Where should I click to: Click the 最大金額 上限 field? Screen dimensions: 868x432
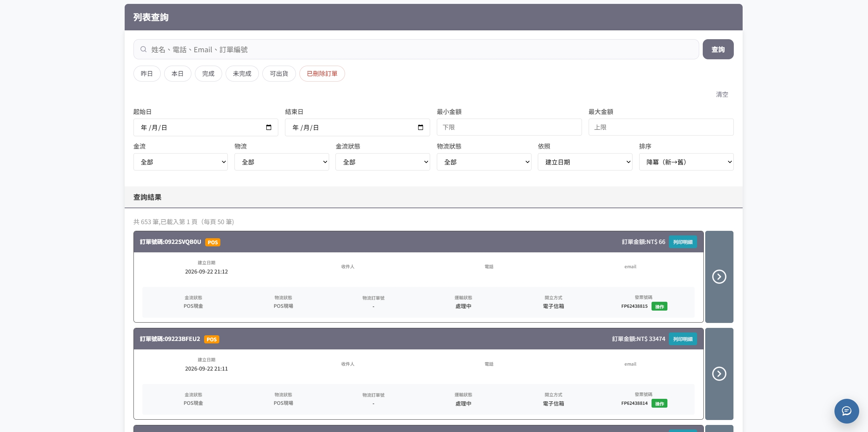tap(661, 127)
